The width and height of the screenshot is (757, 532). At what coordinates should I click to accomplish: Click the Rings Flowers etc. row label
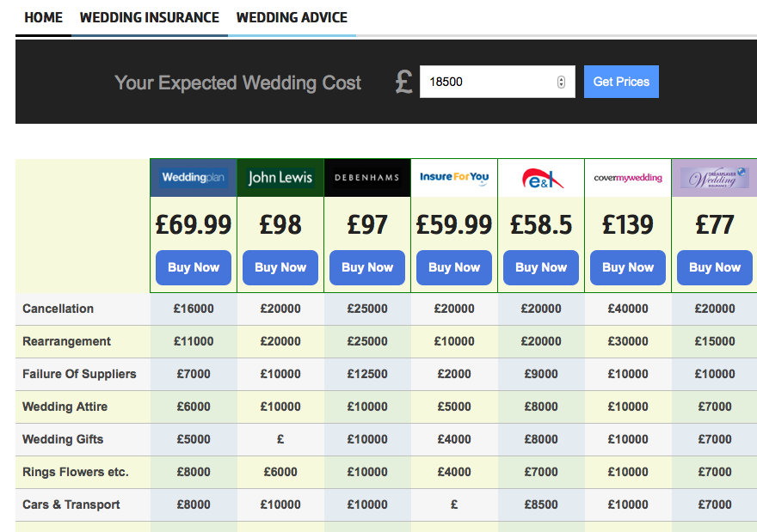coord(76,472)
